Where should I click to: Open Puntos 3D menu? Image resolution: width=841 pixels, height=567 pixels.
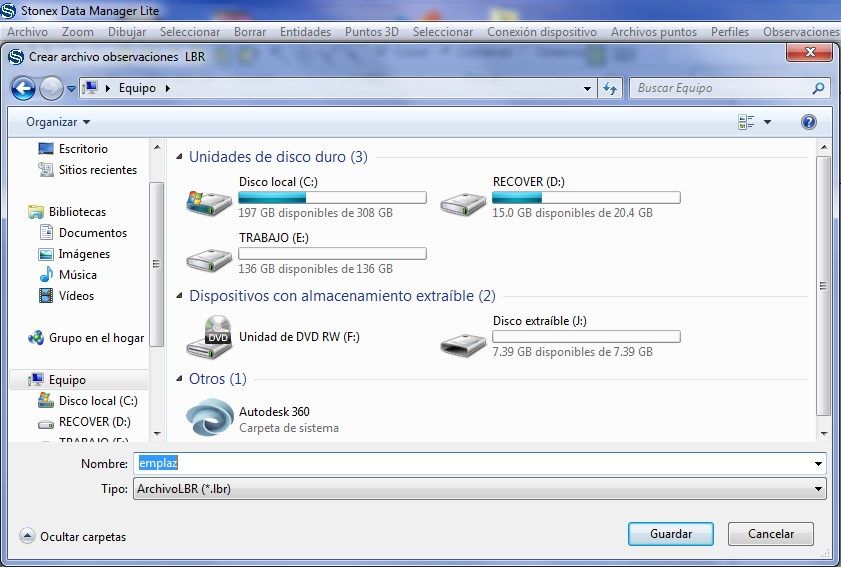tap(372, 32)
